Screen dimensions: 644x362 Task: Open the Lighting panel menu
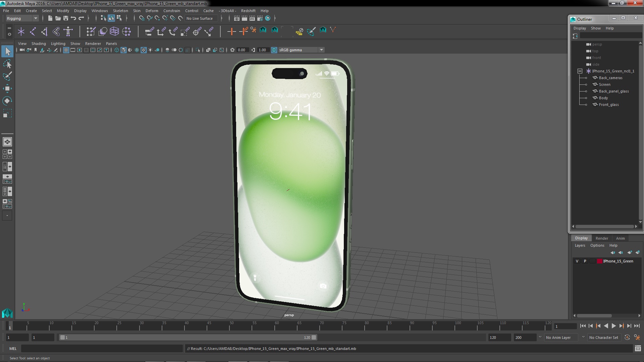(x=58, y=44)
